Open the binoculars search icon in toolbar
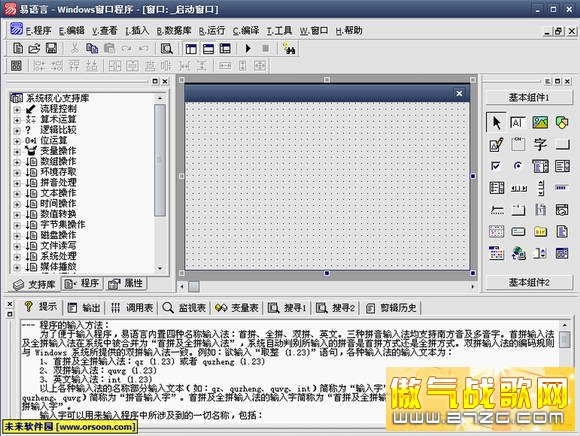The image size is (580, 436). coord(289,48)
